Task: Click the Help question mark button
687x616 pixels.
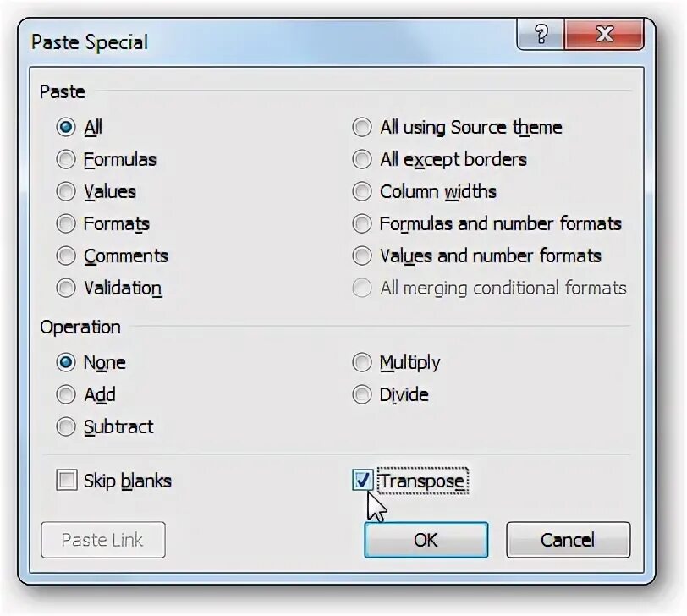Action: (541, 36)
